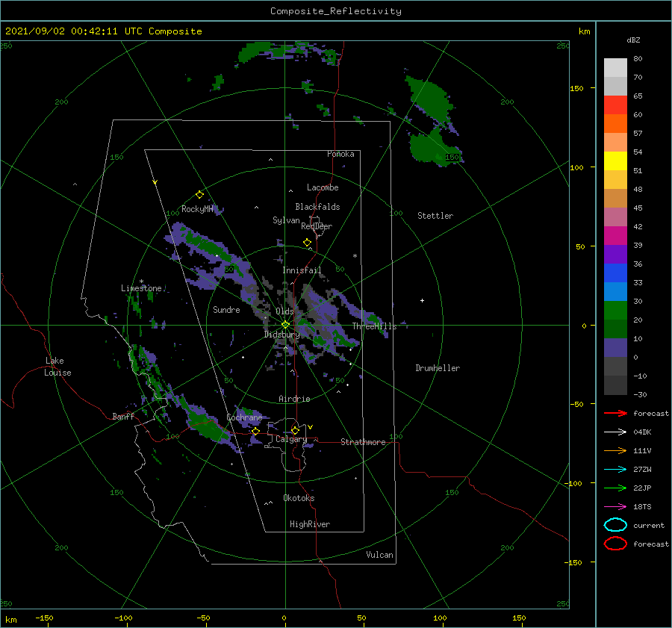Select the blue 33–36 dBZ swatch
This screenshot has height=628, width=672.
coord(615,273)
